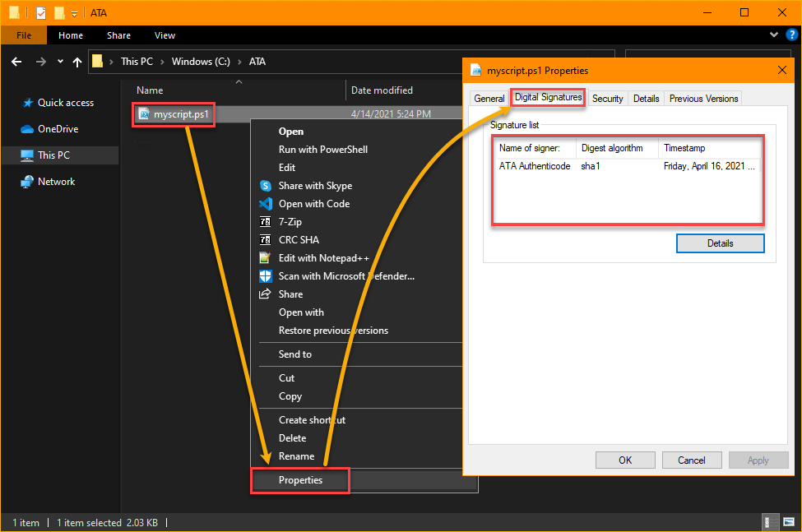Click the OneDrive cloud icon

coord(27,129)
